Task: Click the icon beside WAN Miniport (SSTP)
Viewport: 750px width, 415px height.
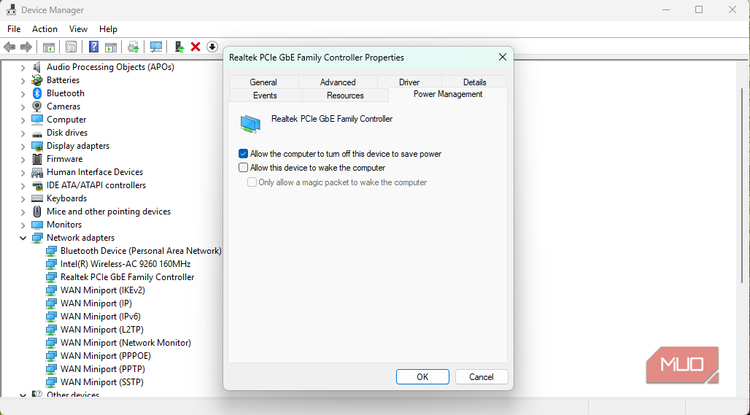Action: point(51,382)
